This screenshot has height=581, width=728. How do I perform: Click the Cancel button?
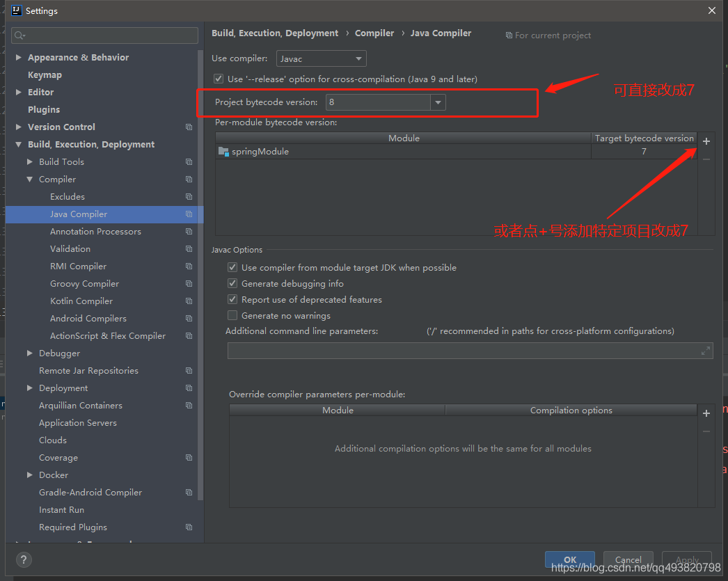628,559
